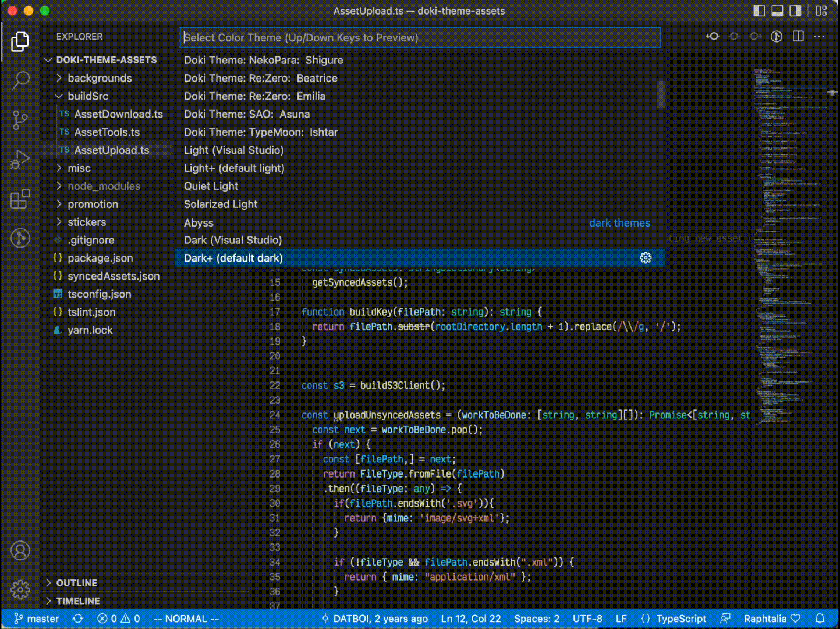Click the master branch indicator
Viewport: 840px width, 629px height.
tap(37, 619)
